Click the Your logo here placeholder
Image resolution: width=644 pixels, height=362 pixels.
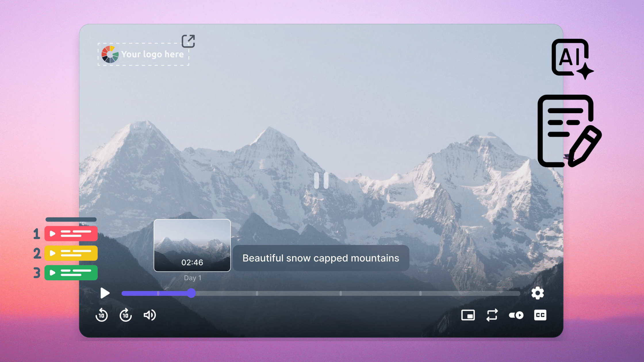coord(143,54)
